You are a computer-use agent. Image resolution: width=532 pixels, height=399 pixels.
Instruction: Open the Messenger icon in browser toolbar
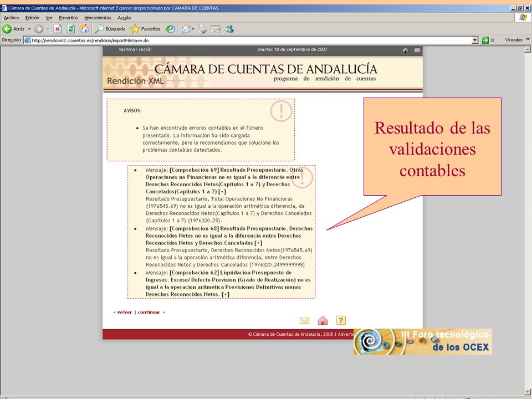(x=229, y=29)
